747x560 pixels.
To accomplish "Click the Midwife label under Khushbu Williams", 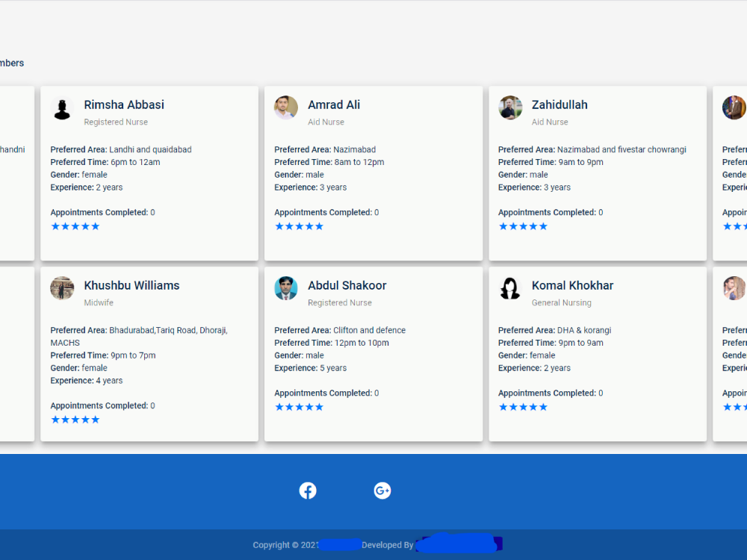I will point(99,303).
